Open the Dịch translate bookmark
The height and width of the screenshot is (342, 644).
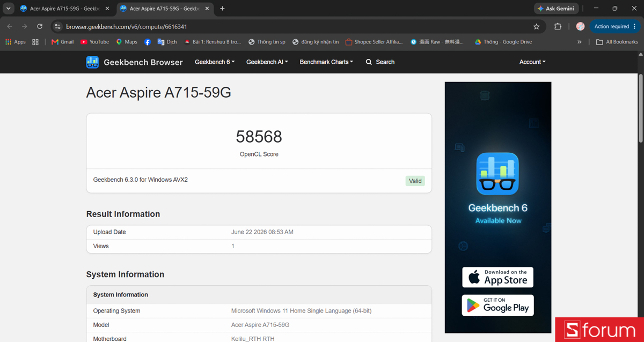[167, 42]
